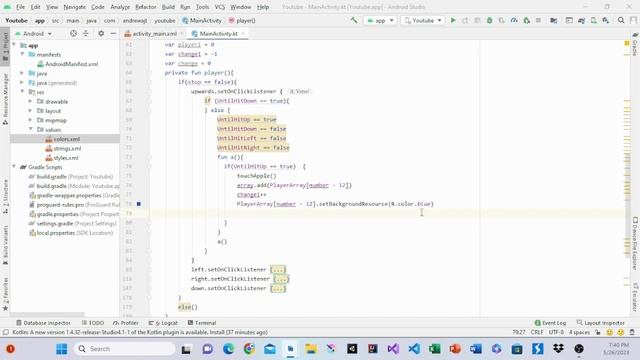Image resolution: width=640 pixels, height=360 pixels.
Task: Collapse the manifests folder arrow
Action: [x=22, y=54]
